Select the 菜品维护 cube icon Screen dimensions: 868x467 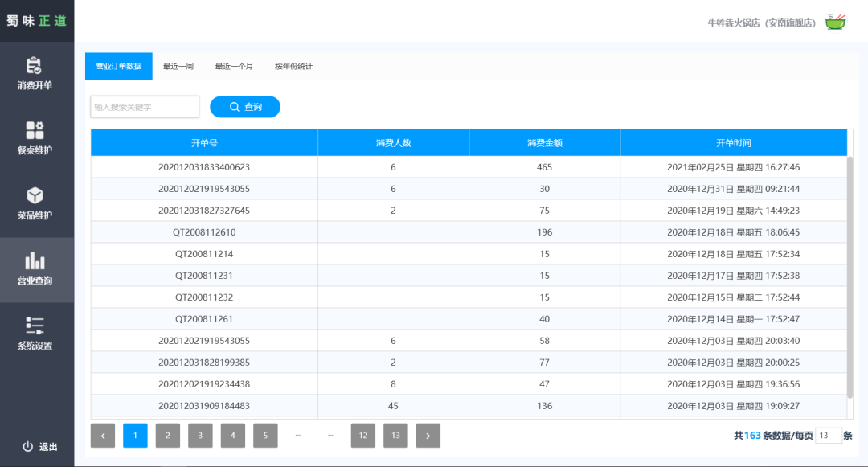[35, 196]
